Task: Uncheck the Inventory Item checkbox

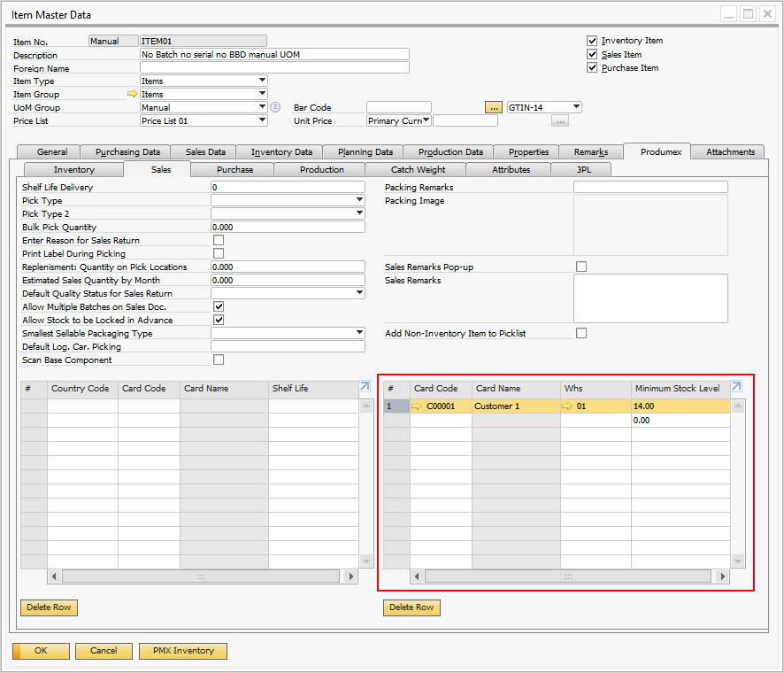Action: (592, 41)
